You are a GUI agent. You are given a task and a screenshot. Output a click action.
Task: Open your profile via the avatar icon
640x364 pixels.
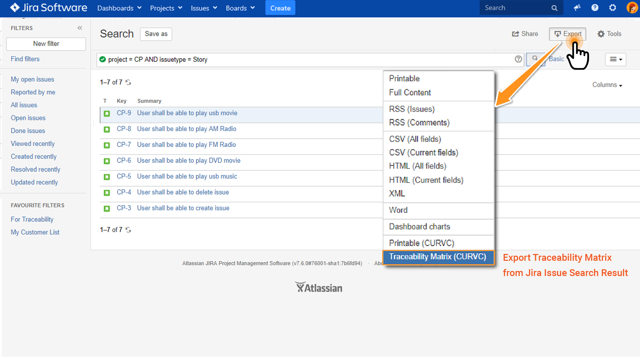(x=632, y=7)
